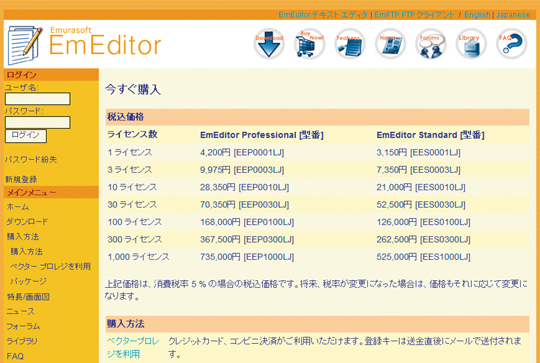Open the Forums icon

click(430, 44)
